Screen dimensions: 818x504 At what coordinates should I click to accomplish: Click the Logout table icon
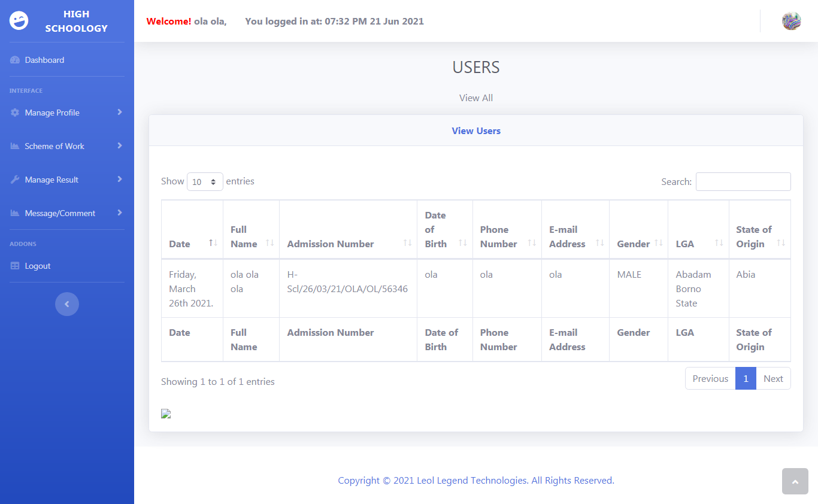15,266
